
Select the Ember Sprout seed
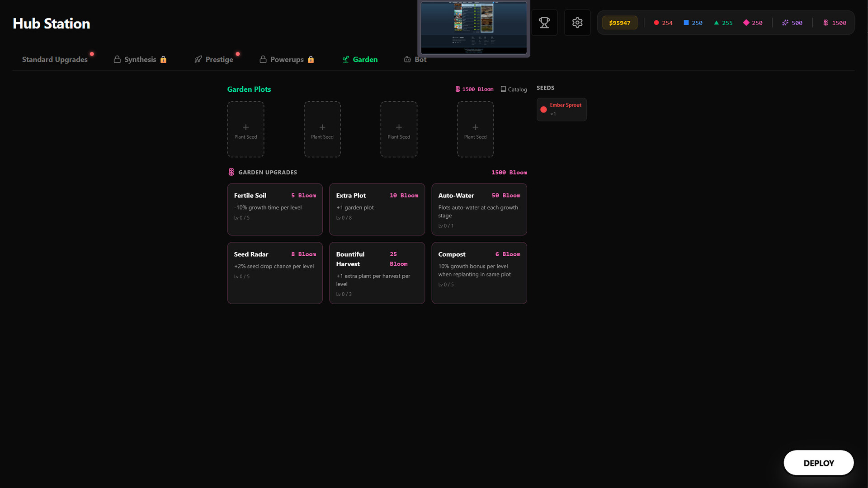[561, 109]
